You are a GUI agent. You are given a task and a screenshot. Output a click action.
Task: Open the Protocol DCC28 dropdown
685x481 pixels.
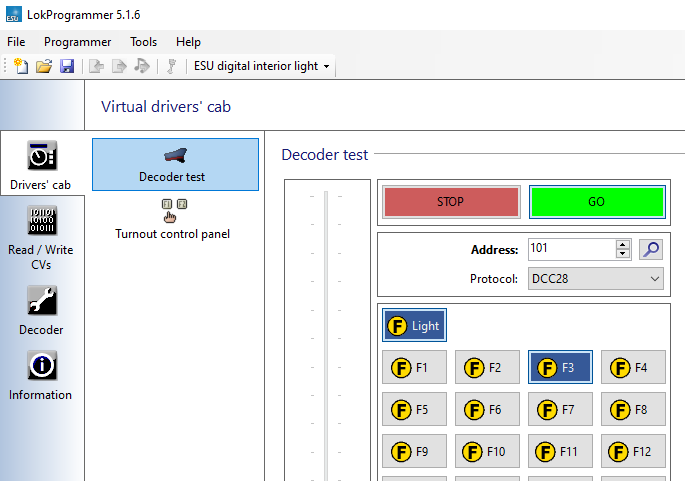[595, 279]
